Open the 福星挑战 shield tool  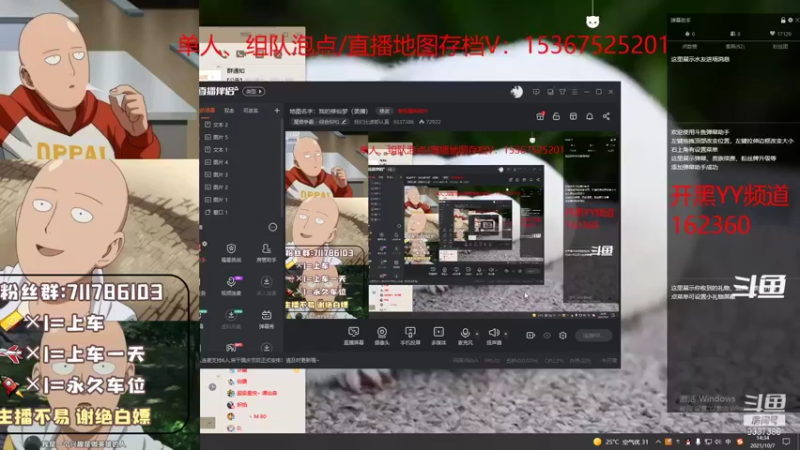(x=231, y=253)
